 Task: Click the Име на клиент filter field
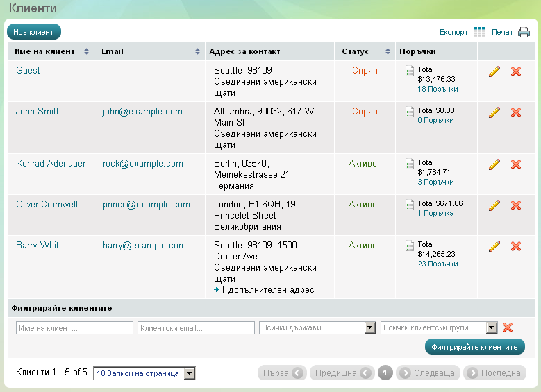pyautogui.click(x=74, y=328)
